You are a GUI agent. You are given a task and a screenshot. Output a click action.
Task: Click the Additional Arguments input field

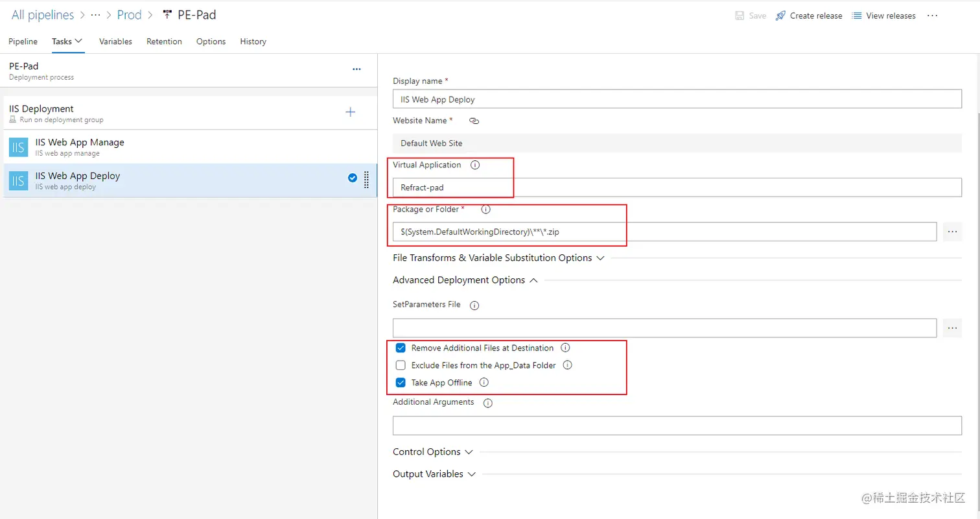pyautogui.click(x=677, y=426)
